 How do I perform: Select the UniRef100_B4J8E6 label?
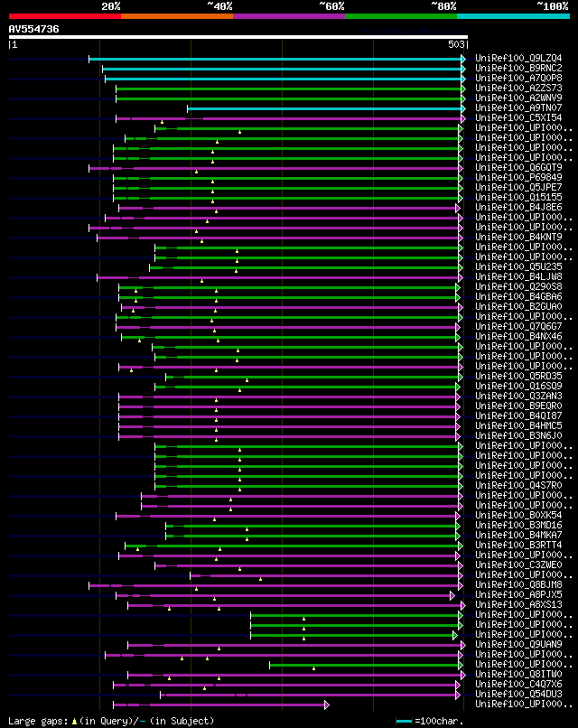[x=518, y=207]
